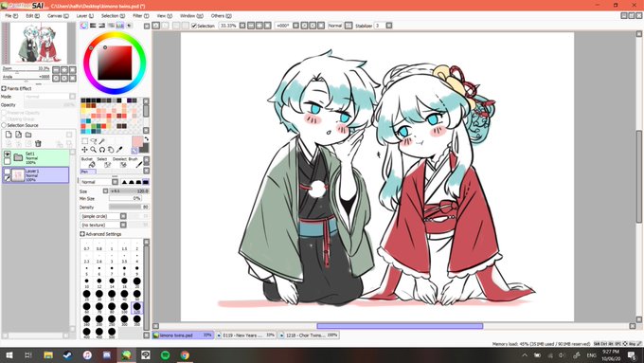Hide the Set1 layer folder
The height and width of the screenshot is (363, 644).
(8, 154)
